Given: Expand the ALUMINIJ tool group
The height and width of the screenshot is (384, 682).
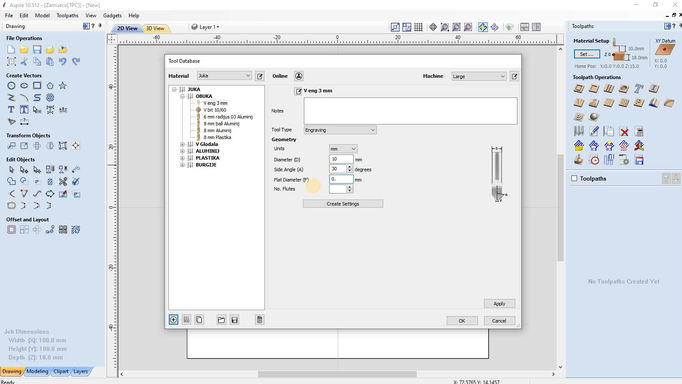Looking at the screenshot, I should coord(183,151).
